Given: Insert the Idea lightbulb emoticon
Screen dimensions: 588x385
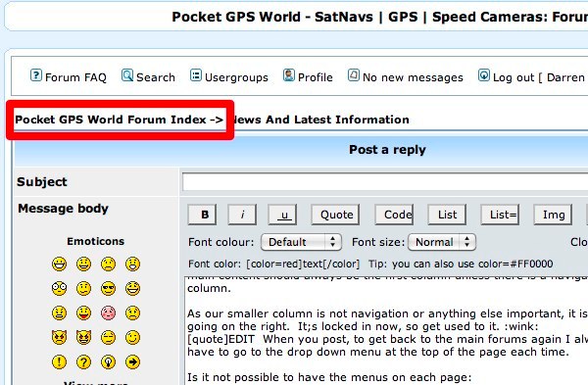Looking at the screenshot, I should pos(108,362).
